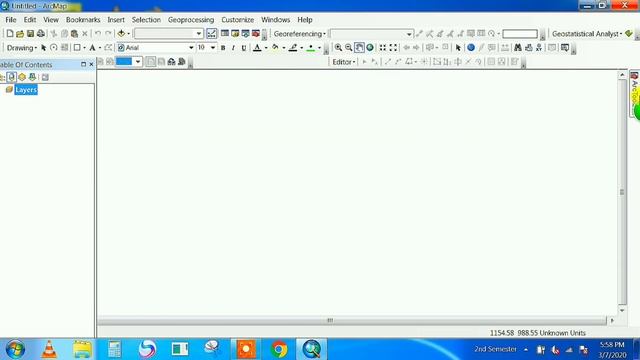
Task: Select the Rotate element tool
Action: 53,48
